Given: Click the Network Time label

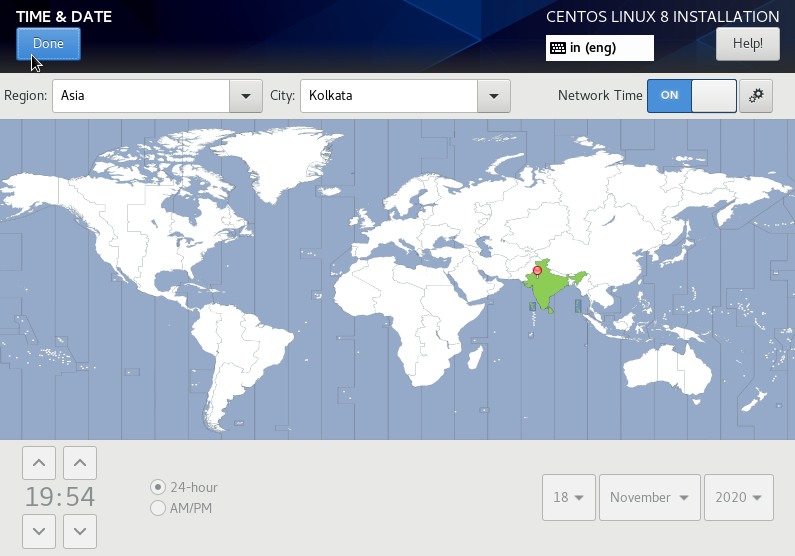Looking at the screenshot, I should pos(600,95).
